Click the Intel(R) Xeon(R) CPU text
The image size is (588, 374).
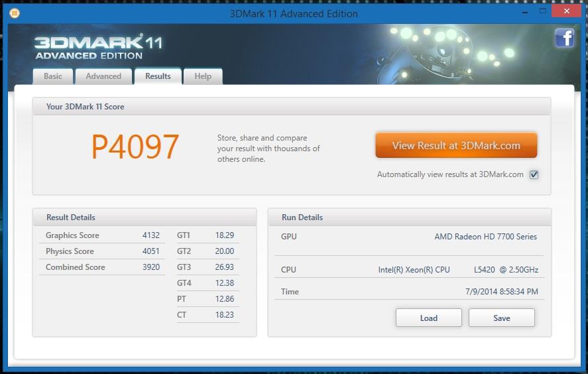point(414,270)
